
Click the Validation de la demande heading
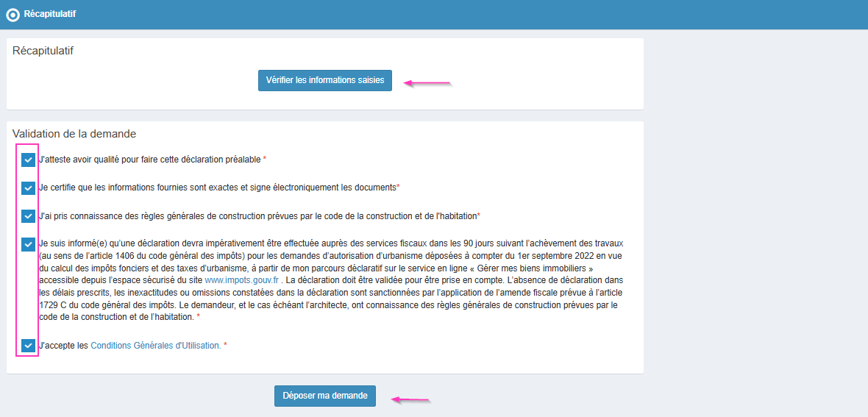point(74,134)
